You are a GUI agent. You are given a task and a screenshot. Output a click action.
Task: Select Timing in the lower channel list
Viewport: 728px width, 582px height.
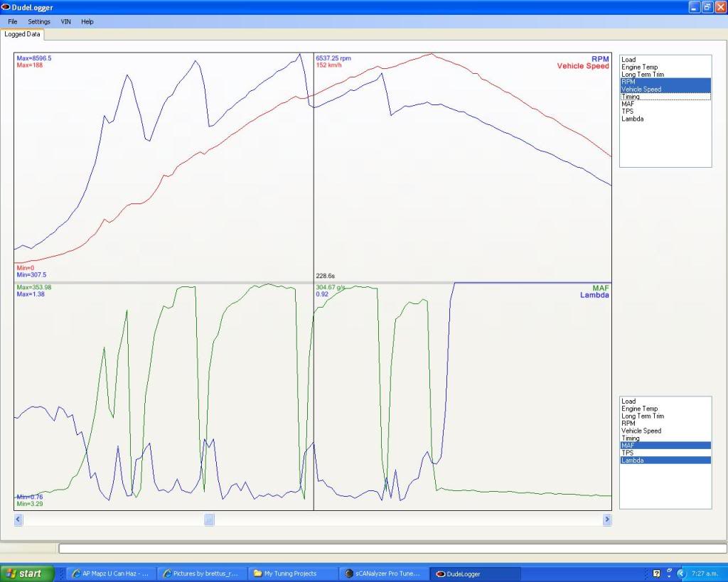click(x=665, y=438)
